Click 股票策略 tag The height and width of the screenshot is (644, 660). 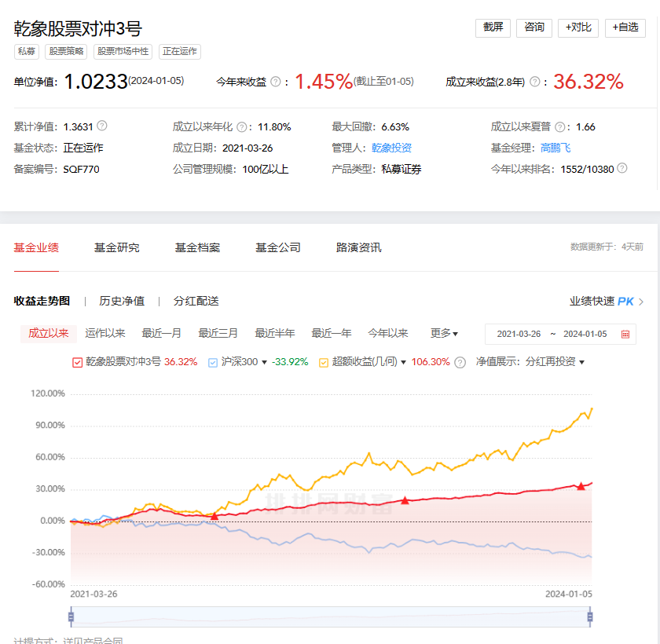pyautogui.click(x=66, y=52)
